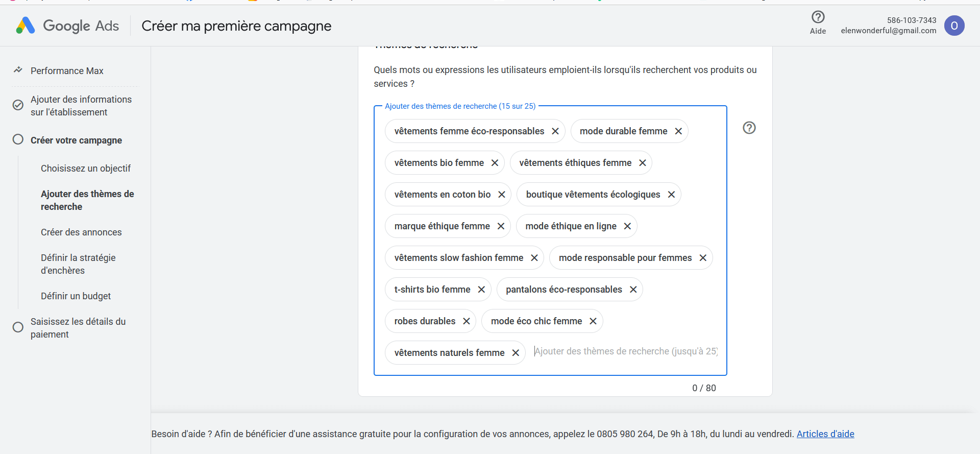Remove chip 't-shirts bio femme'
This screenshot has width=980, height=454.
pyautogui.click(x=481, y=290)
